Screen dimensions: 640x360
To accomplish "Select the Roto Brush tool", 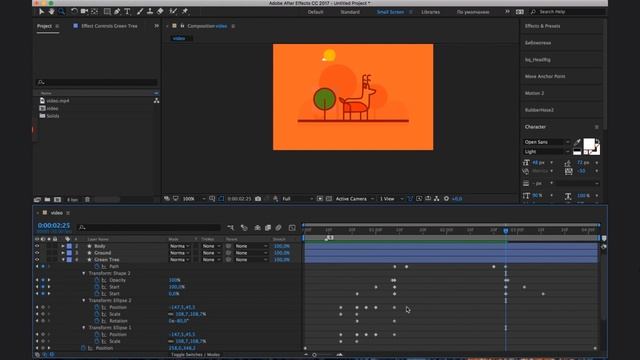I will coord(173,11).
